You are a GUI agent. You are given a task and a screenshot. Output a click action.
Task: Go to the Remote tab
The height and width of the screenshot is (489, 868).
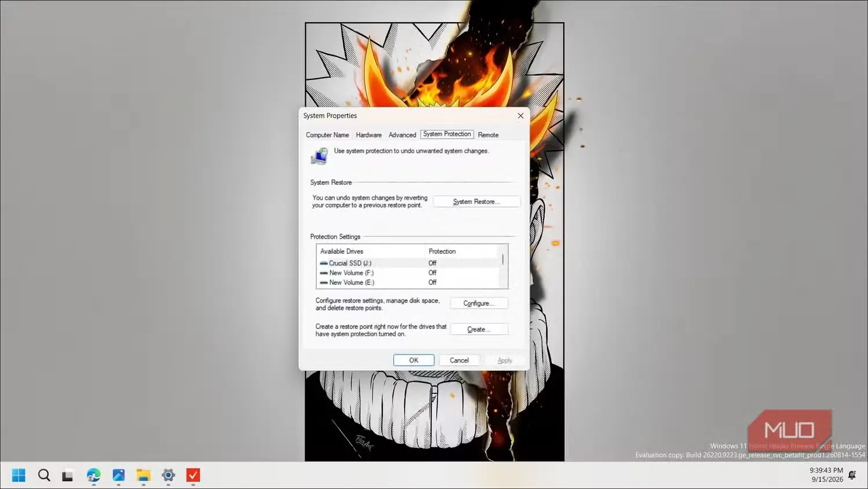pyautogui.click(x=488, y=135)
